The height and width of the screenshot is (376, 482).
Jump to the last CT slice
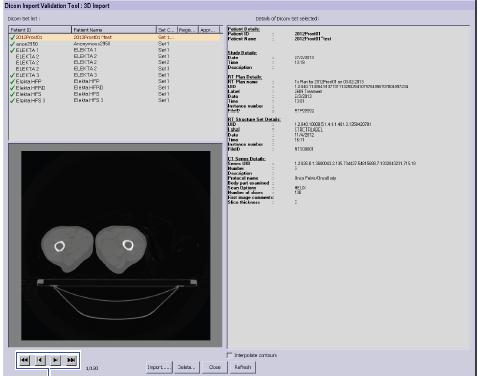tap(71, 360)
